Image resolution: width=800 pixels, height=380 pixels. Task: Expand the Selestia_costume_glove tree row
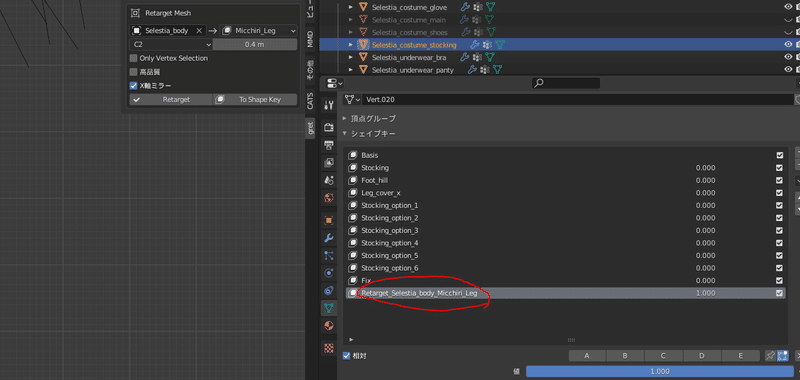351,7
